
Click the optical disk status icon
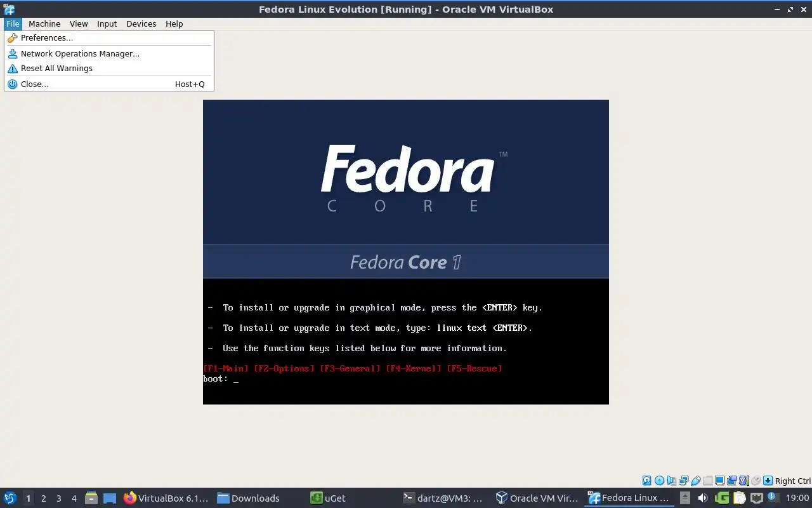click(x=659, y=481)
